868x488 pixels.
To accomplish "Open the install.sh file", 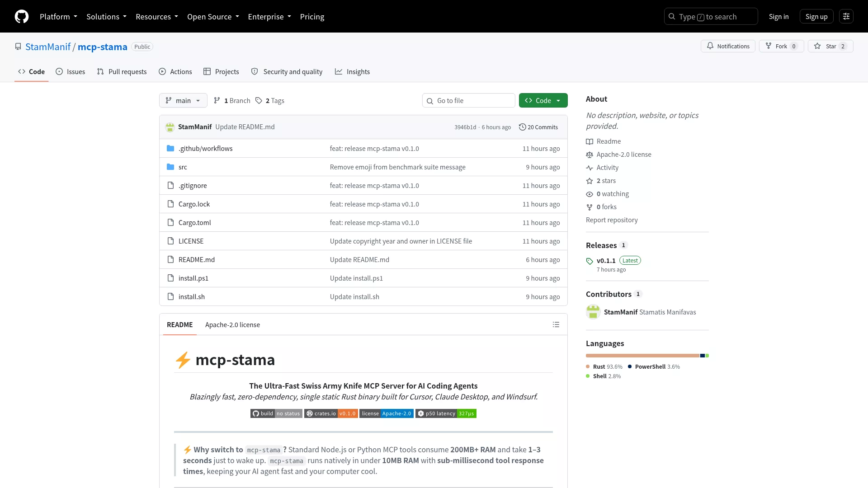I will pos(192,296).
